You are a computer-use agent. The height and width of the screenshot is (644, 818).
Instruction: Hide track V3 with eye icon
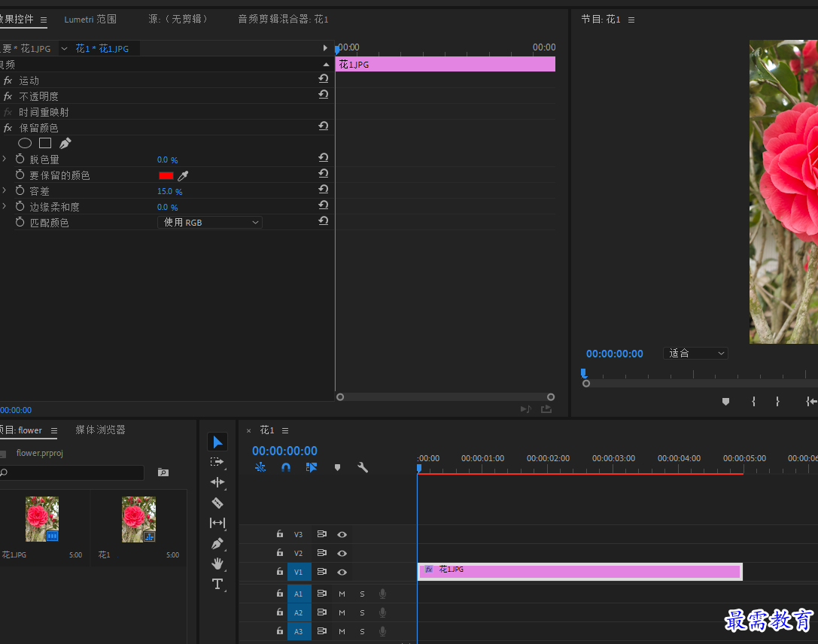[342, 534]
